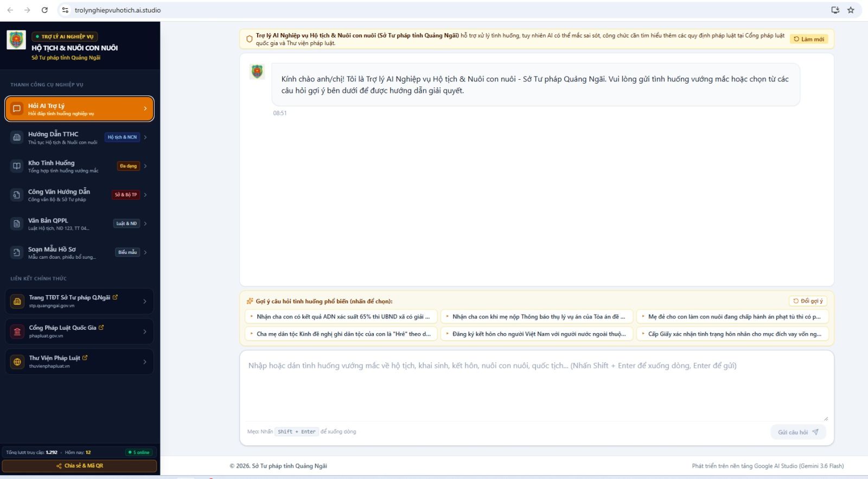Click the Đổi gợi ý button
This screenshot has height=479, width=868.
click(x=808, y=301)
